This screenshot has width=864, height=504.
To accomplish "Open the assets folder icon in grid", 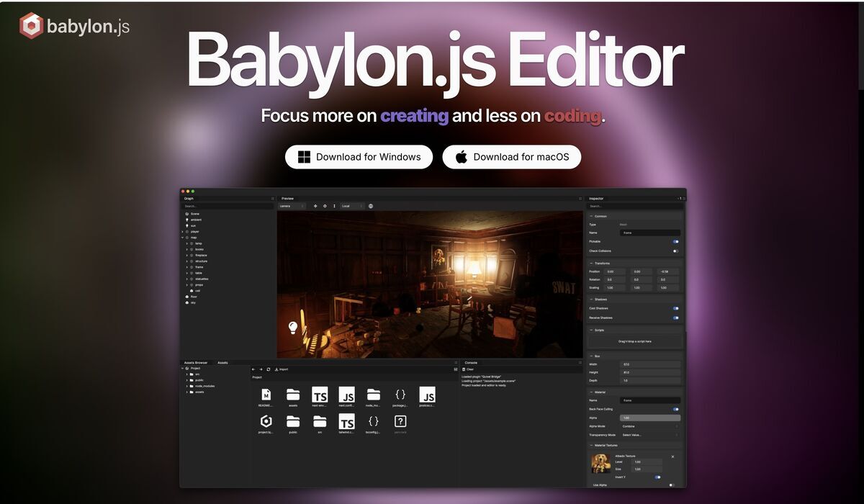I will pyautogui.click(x=293, y=395).
